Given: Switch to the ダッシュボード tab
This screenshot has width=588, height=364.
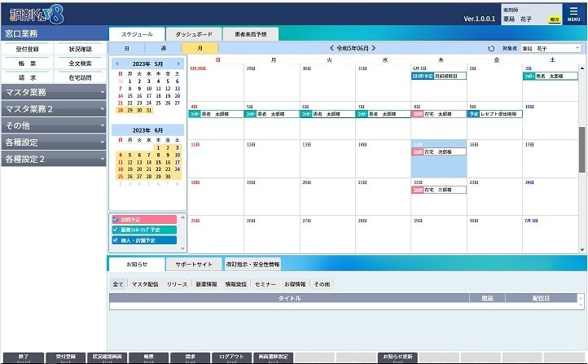Looking at the screenshot, I should coord(193,34).
